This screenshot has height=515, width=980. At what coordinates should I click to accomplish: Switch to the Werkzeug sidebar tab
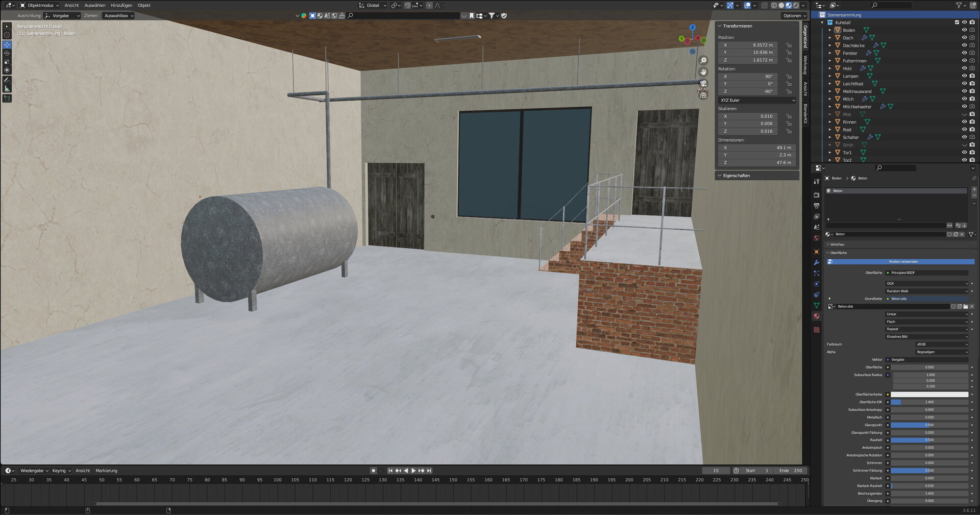[805, 65]
